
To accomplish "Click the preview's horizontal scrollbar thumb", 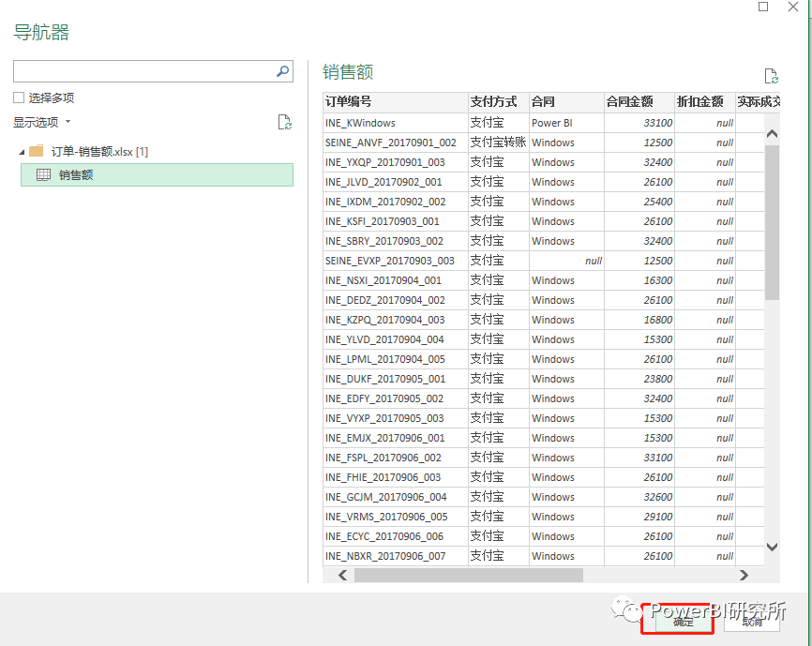I will click(x=469, y=575).
